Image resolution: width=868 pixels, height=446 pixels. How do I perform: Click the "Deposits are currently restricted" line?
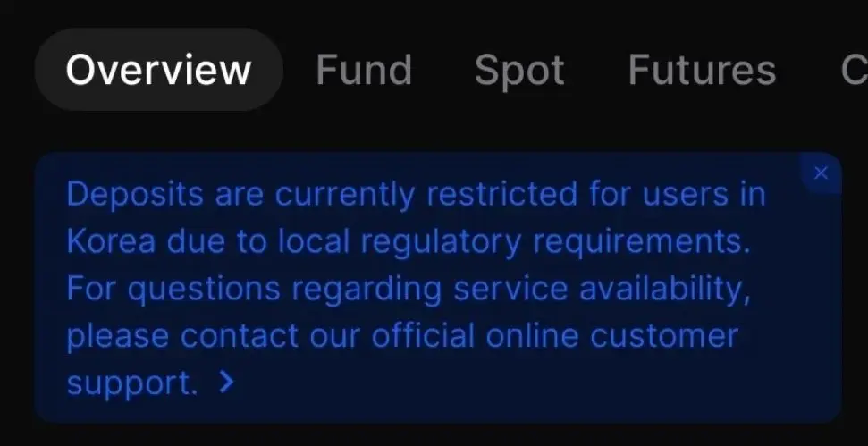click(x=416, y=195)
